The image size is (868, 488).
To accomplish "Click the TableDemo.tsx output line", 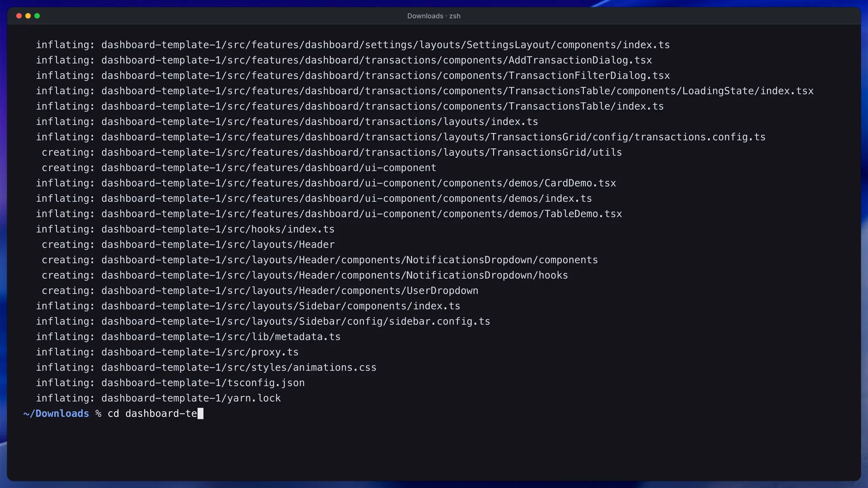I will pyautogui.click(x=329, y=214).
